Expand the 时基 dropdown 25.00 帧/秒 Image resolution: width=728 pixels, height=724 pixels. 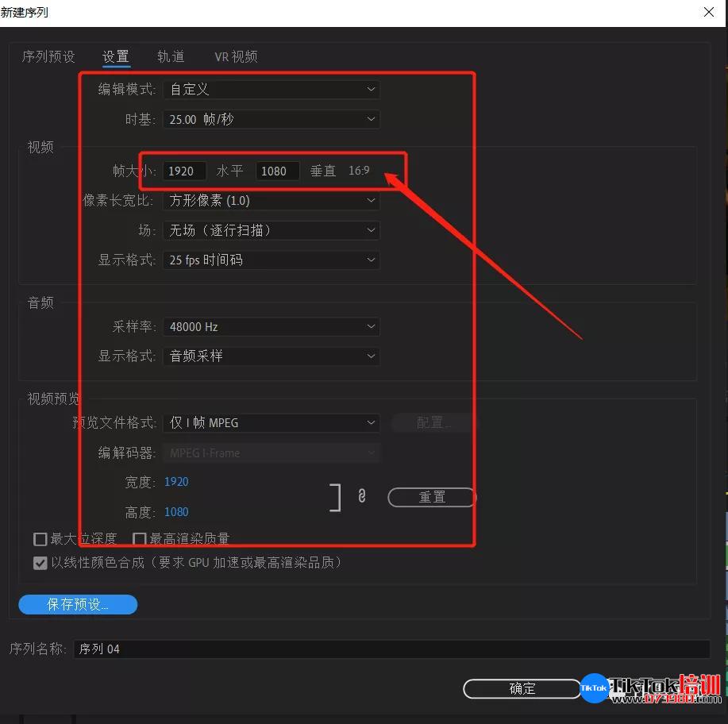(272, 119)
